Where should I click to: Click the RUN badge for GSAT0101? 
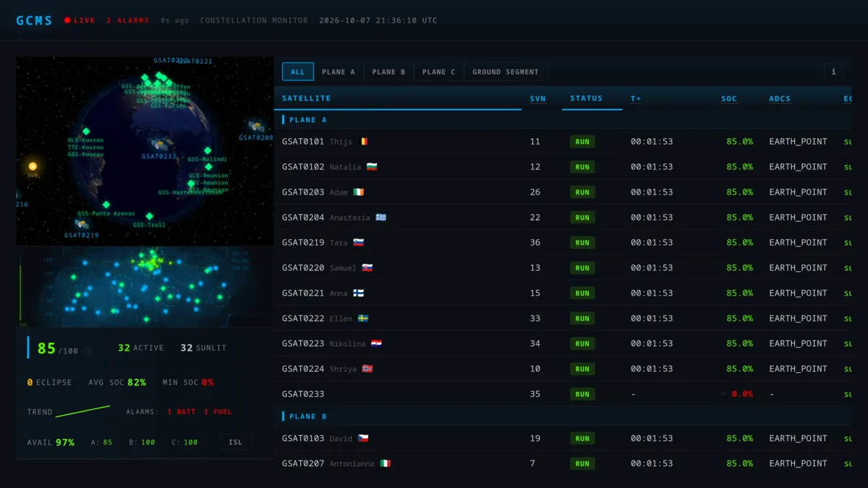pyautogui.click(x=582, y=142)
